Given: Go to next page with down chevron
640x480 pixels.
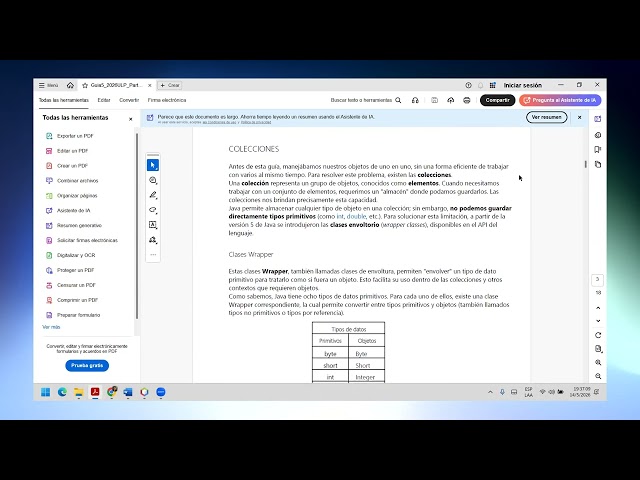Looking at the screenshot, I should coord(598,321).
